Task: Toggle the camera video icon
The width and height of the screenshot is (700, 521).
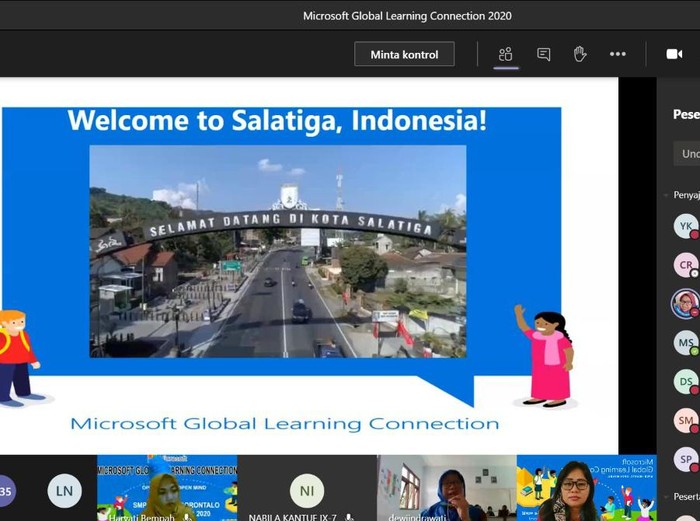Action: point(674,54)
